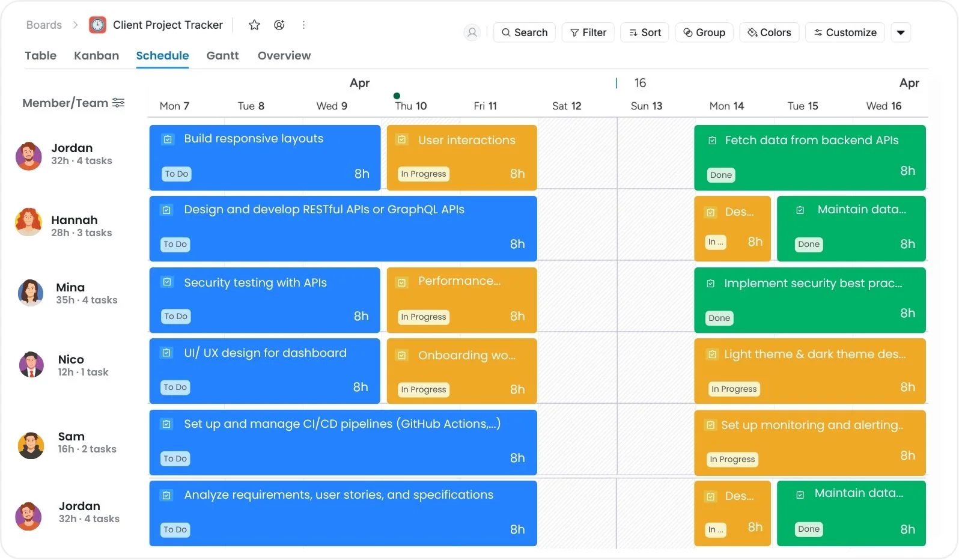Screen dimensions: 959x560
Task: Open the Colors options
Action: pyautogui.click(x=769, y=32)
